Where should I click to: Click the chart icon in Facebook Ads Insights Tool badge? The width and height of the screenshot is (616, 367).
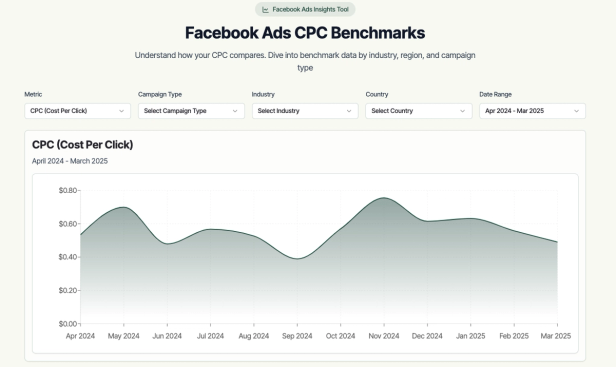[x=266, y=10]
